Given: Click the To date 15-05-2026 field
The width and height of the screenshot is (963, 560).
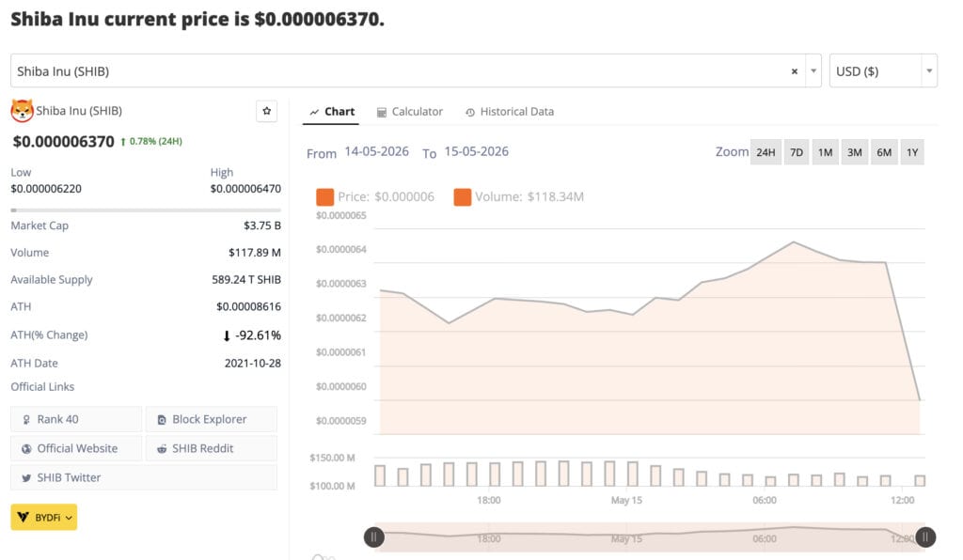Looking at the screenshot, I should point(476,151).
